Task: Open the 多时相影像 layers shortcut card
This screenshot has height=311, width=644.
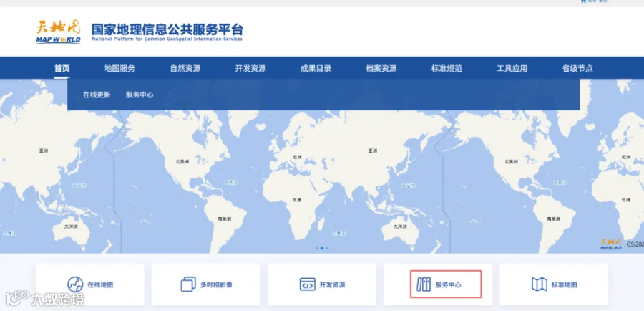Action: (206, 284)
